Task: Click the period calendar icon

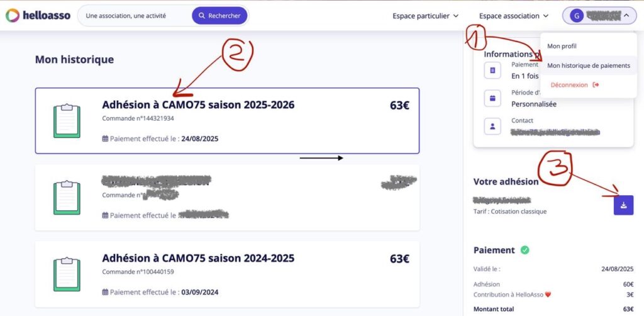Action: pos(492,98)
